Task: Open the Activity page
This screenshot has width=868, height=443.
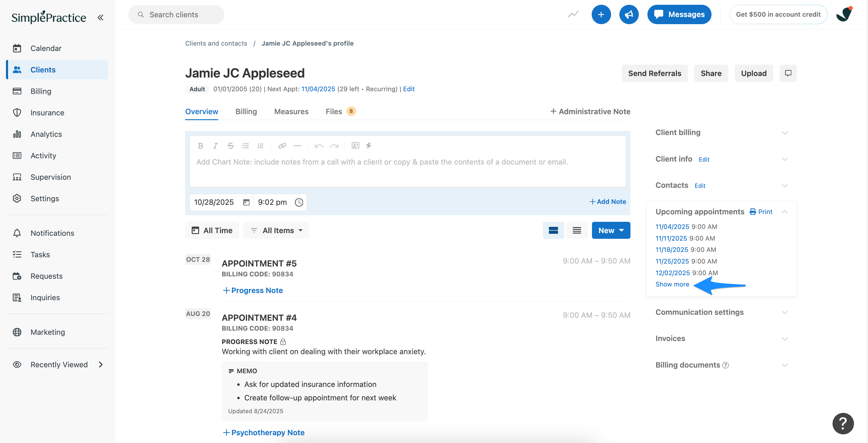Action: 57,155
